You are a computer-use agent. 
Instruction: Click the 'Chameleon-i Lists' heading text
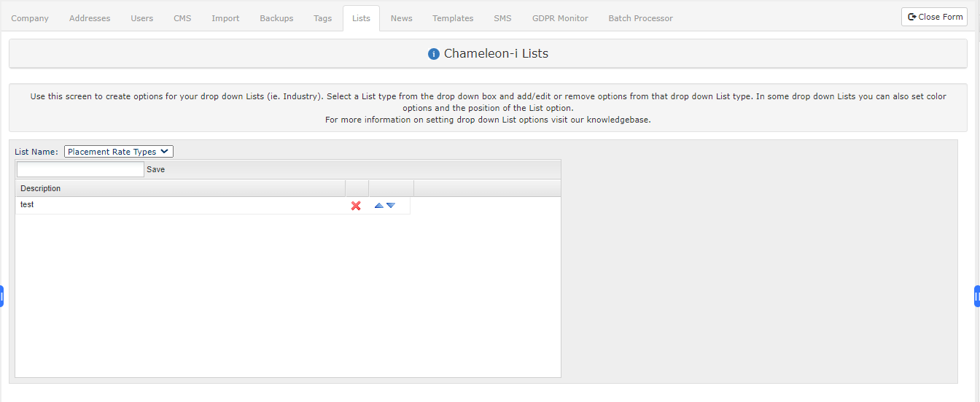tap(496, 54)
